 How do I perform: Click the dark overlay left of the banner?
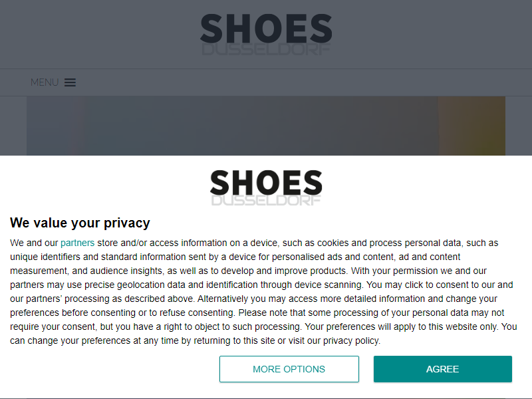point(13,126)
